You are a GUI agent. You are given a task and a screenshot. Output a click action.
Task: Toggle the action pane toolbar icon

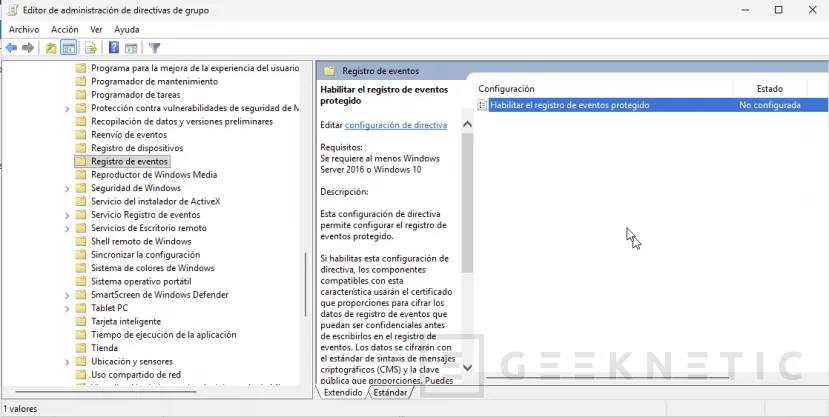point(131,48)
